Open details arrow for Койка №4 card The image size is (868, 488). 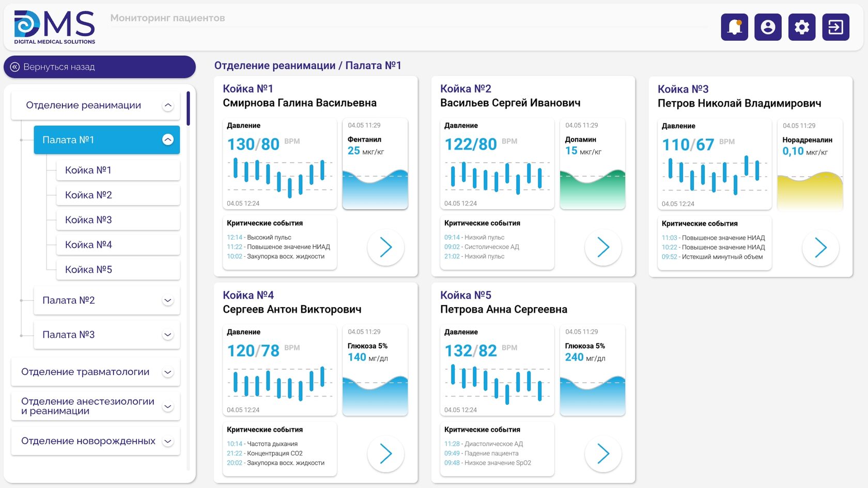pos(385,454)
